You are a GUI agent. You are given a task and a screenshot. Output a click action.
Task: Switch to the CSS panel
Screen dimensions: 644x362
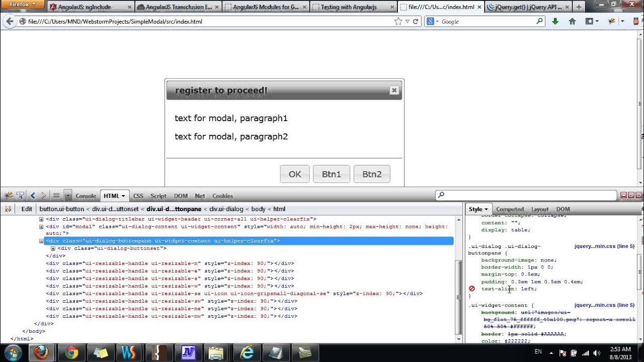(x=138, y=196)
